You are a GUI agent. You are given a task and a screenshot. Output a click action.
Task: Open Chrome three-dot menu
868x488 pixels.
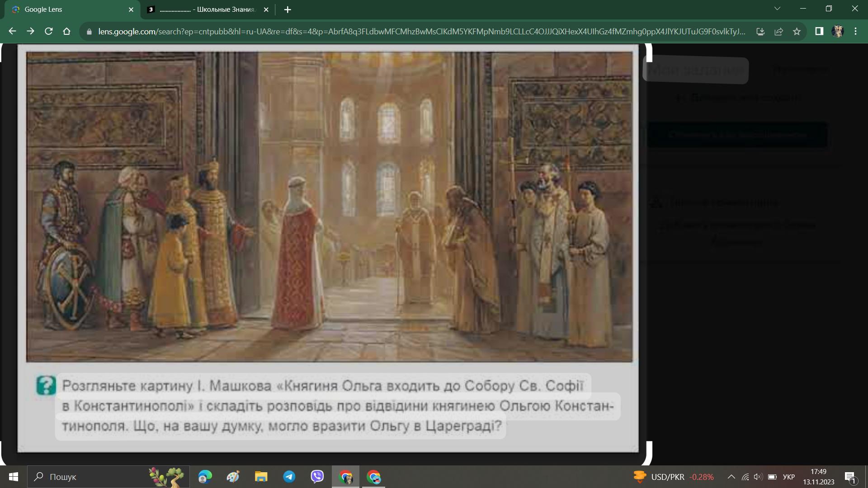pyautogui.click(x=855, y=31)
